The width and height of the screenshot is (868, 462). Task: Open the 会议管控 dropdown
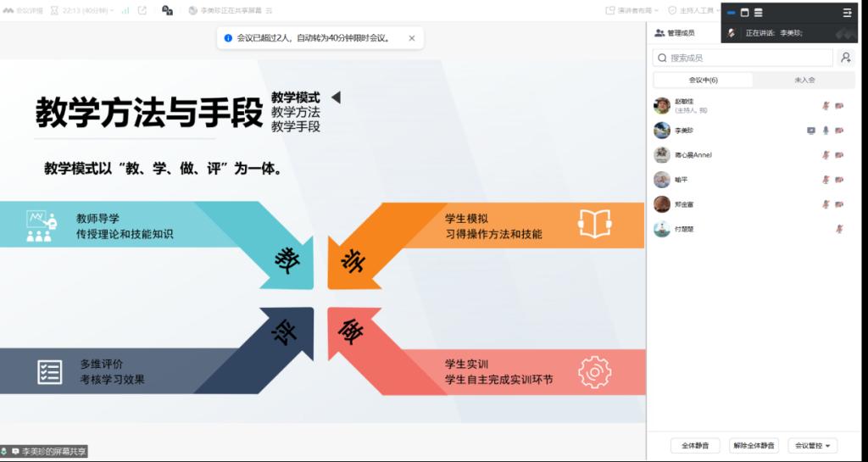813,445
